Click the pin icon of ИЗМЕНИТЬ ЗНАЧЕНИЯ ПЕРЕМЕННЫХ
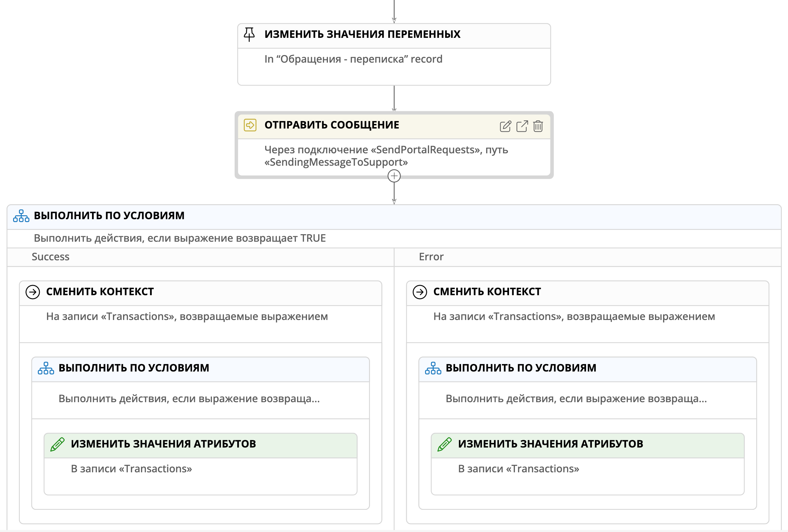This screenshot has width=788, height=532. pos(249,34)
